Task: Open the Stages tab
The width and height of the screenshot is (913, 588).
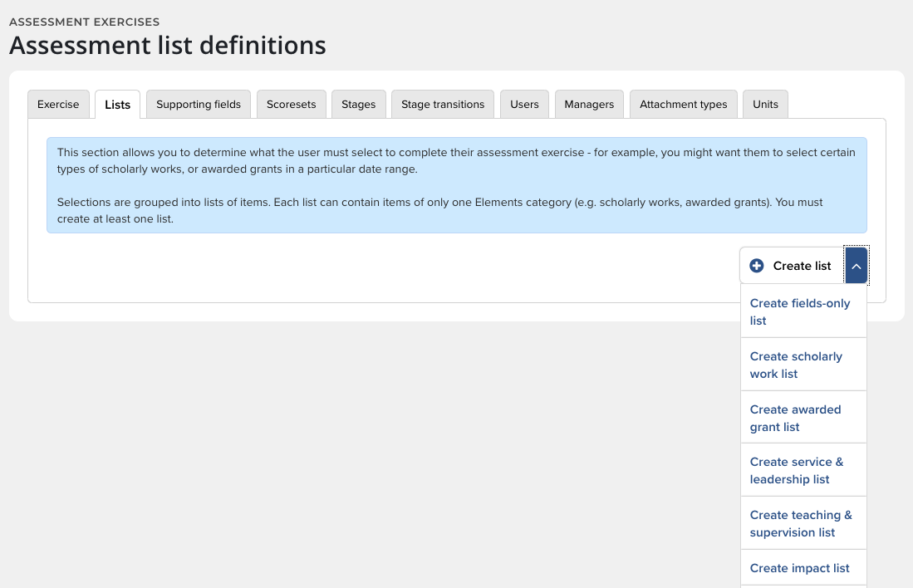Action: [358, 105]
